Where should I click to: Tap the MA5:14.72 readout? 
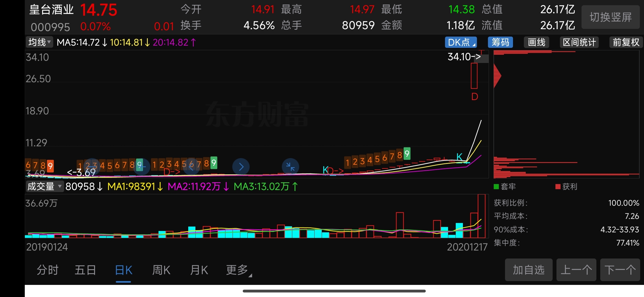82,42
